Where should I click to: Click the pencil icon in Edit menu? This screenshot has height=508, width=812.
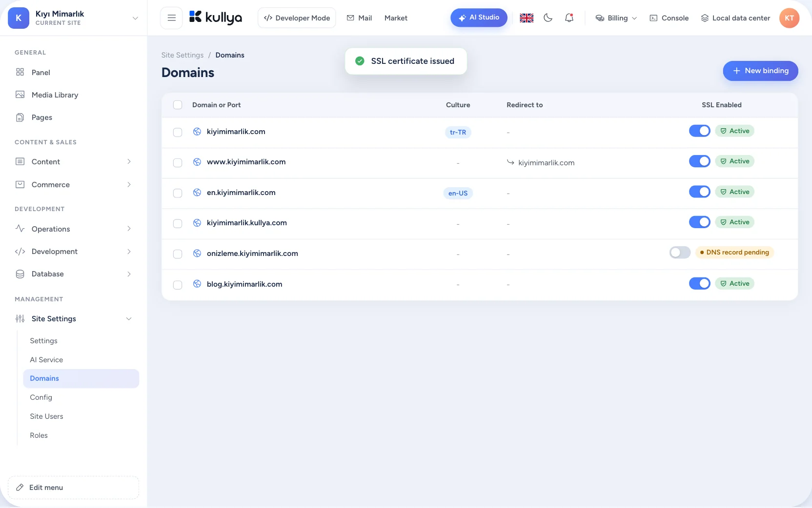coord(20,488)
